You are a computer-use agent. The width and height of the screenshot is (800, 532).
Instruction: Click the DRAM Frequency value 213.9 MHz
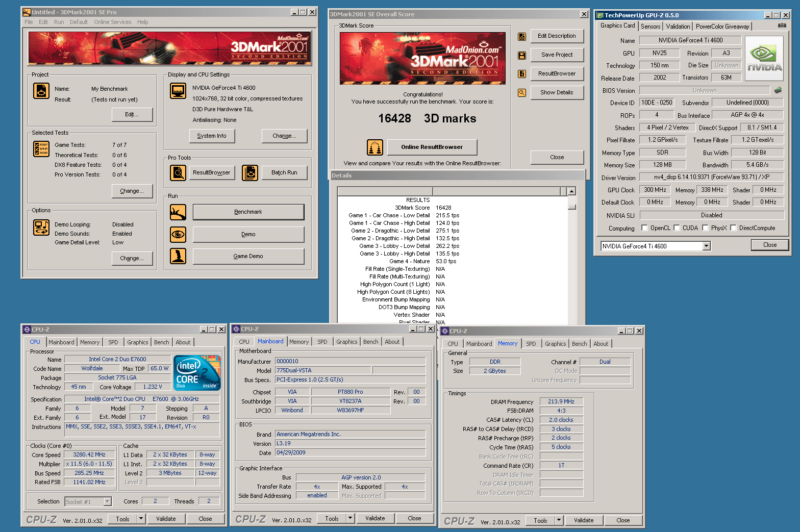(x=561, y=401)
